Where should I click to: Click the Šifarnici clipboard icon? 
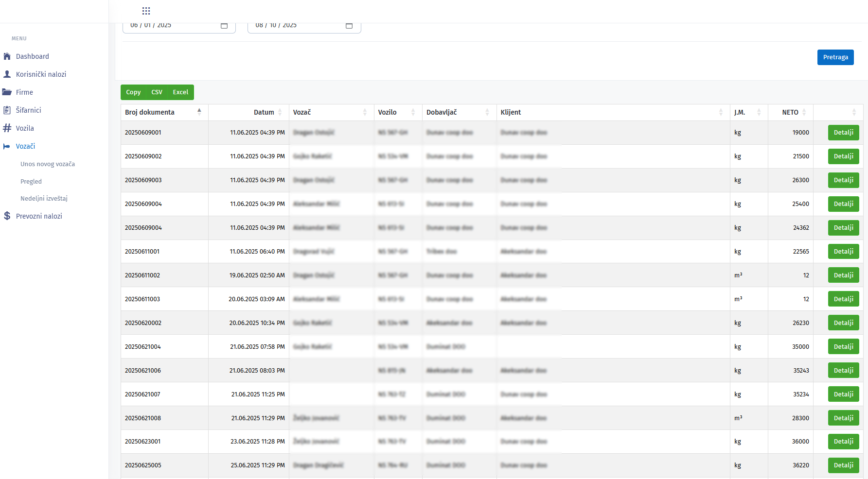[x=7, y=110]
